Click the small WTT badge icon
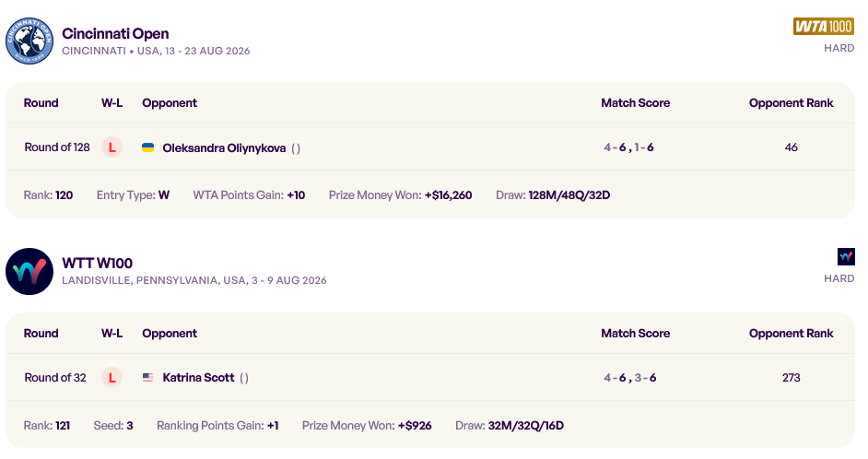 coord(846,257)
